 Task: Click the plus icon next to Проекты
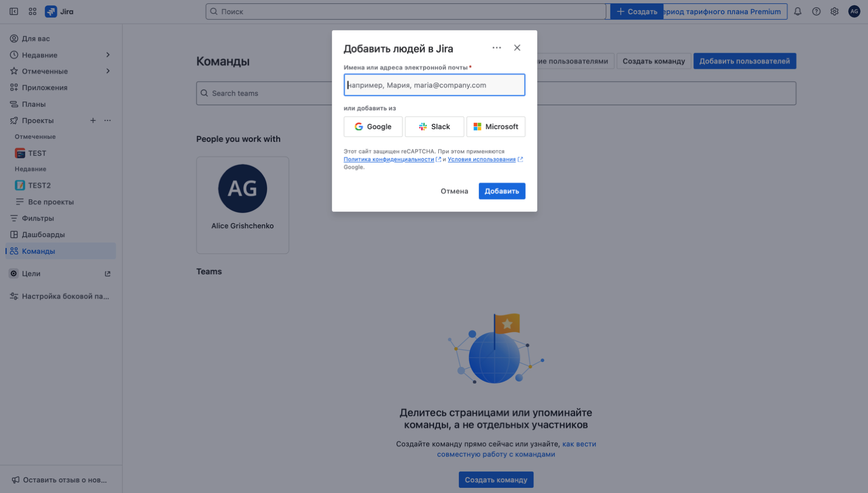93,121
